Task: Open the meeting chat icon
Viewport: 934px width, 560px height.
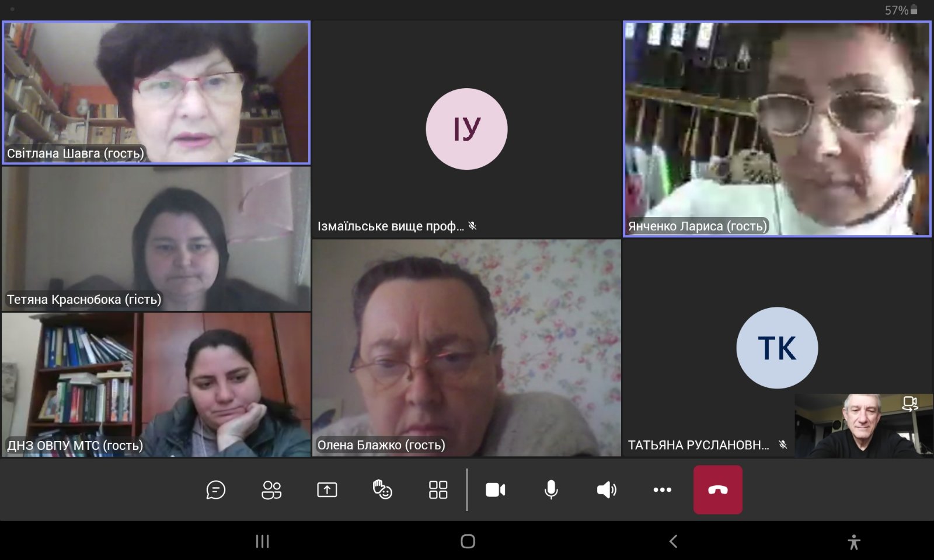Action: (215, 490)
